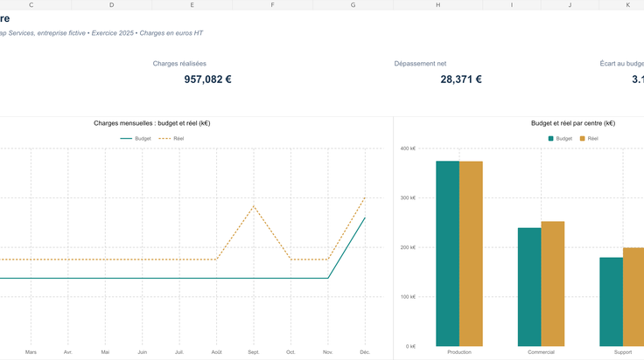Select the 957,082 € charges réalisées value
The height and width of the screenshot is (360, 644).
208,80
